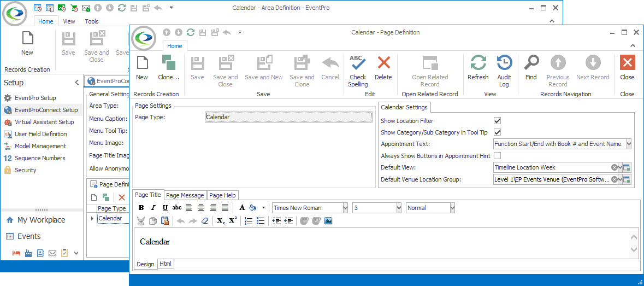Open Security in Setup panel

(x=20, y=170)
